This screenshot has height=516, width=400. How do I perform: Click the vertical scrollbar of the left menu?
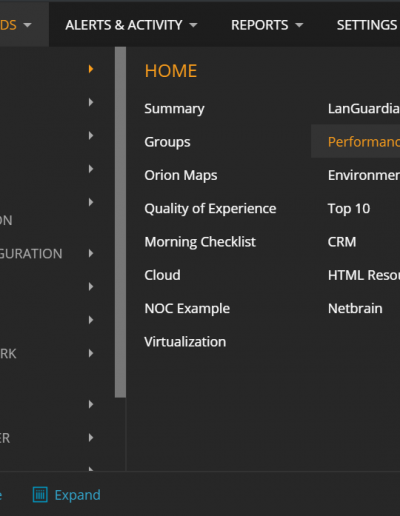pyautogui.click(x=120, y=222)
